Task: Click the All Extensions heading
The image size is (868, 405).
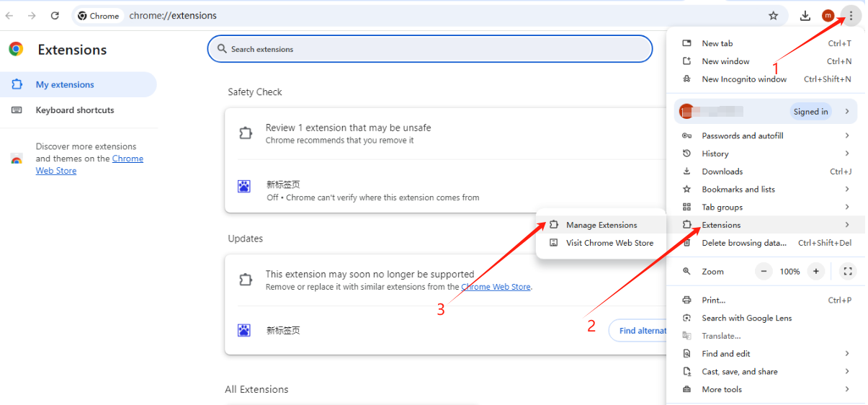Action: 256,389
